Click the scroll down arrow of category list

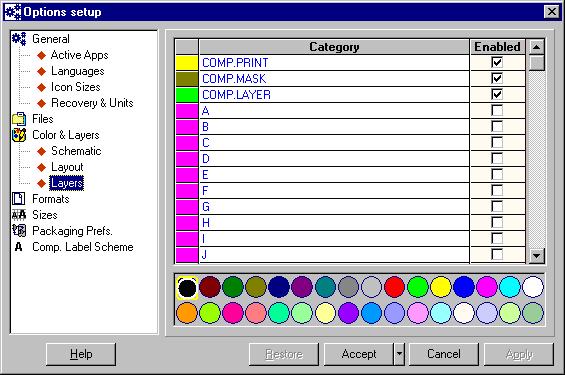(537, 256)
